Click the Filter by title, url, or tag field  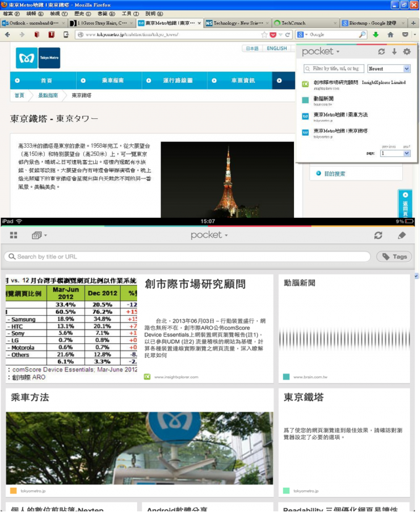coord(333,68)
